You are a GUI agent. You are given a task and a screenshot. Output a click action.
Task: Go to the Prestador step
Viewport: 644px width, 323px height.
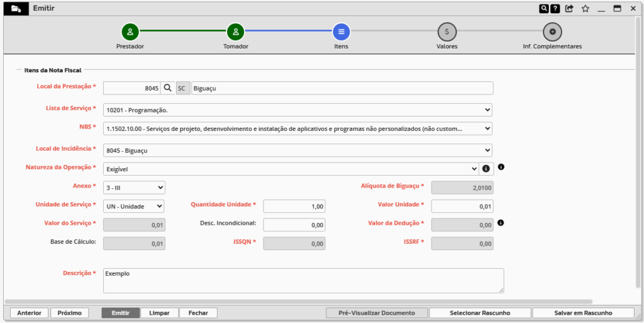pos(130,31)
